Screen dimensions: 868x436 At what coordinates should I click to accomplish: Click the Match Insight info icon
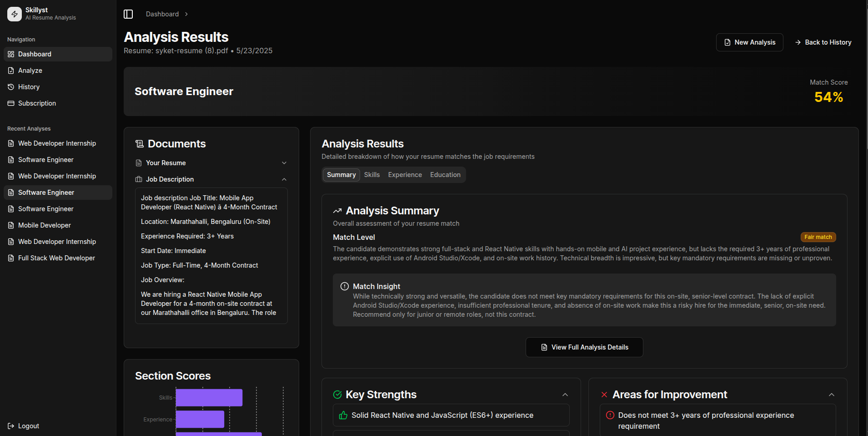tap(345, 286)
